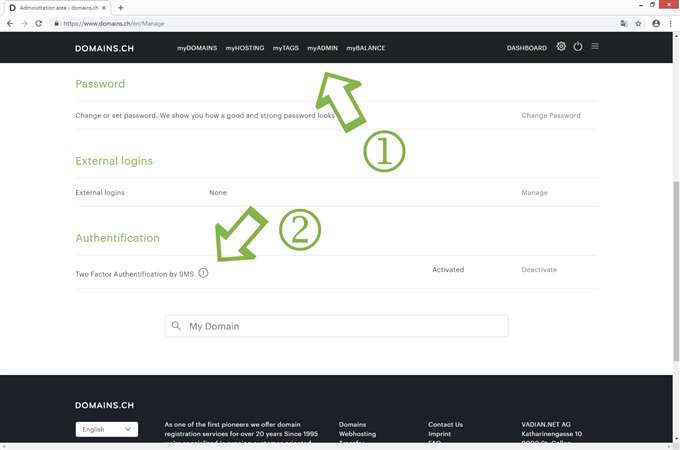Deactivate two factor authentication
Screen dimensions: 680x450
tap(538, 270)
